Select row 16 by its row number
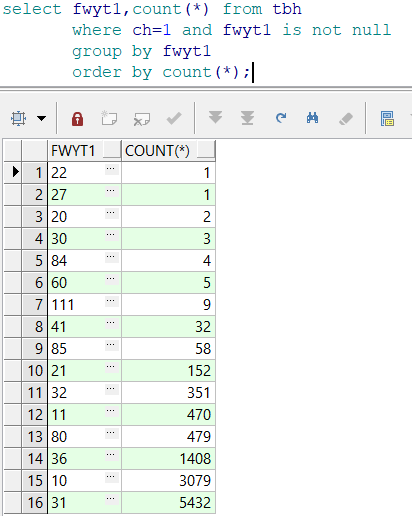This screenshot has height=516, width=412. [x=35, y=502]
